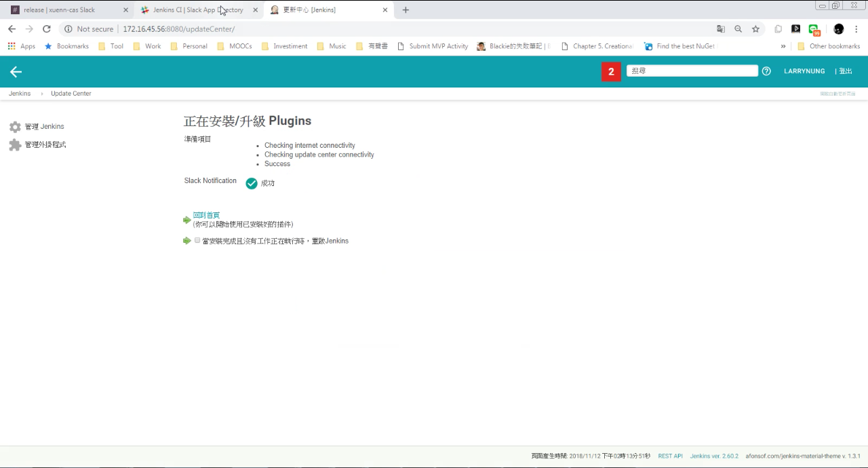
Task: Click the 登出 logout link
Action: pyautogui.click(x=845, y=71)
